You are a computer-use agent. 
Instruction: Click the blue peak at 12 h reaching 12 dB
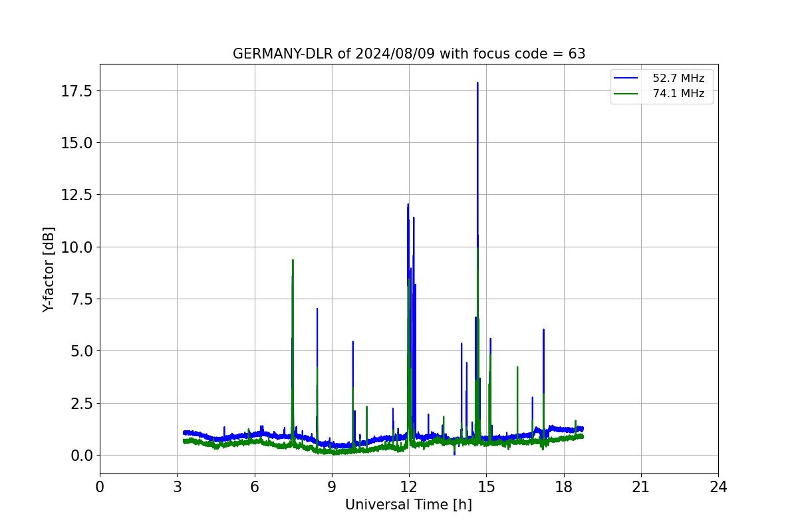pos(408,205)
